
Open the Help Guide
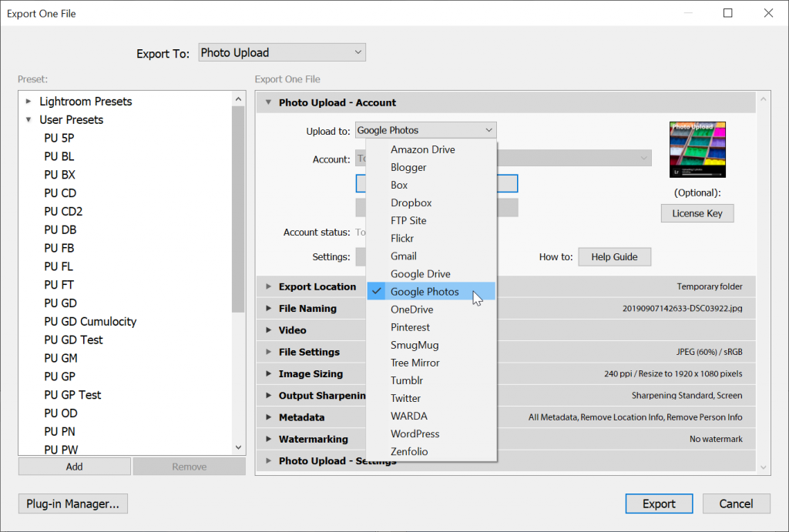pos(614,256)
